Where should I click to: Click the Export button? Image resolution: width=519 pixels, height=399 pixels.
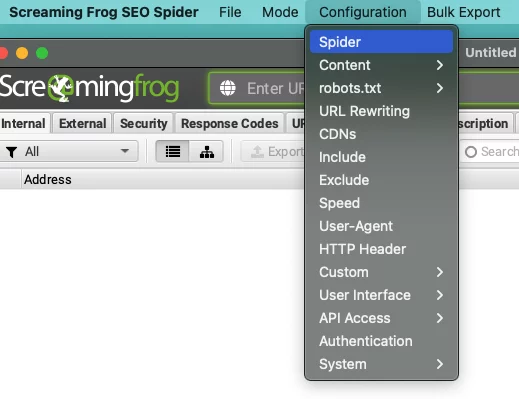coord(273,152)
